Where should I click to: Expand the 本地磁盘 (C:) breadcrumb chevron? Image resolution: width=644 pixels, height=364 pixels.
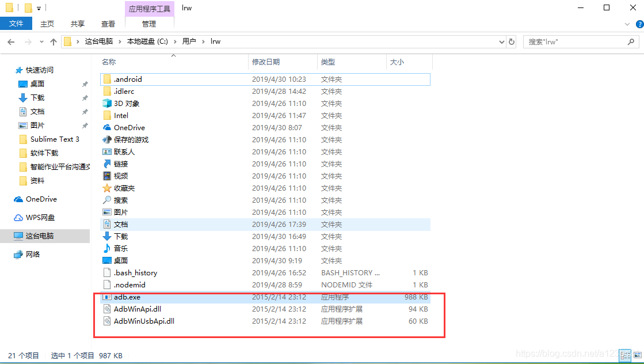[x=176, y=41]
